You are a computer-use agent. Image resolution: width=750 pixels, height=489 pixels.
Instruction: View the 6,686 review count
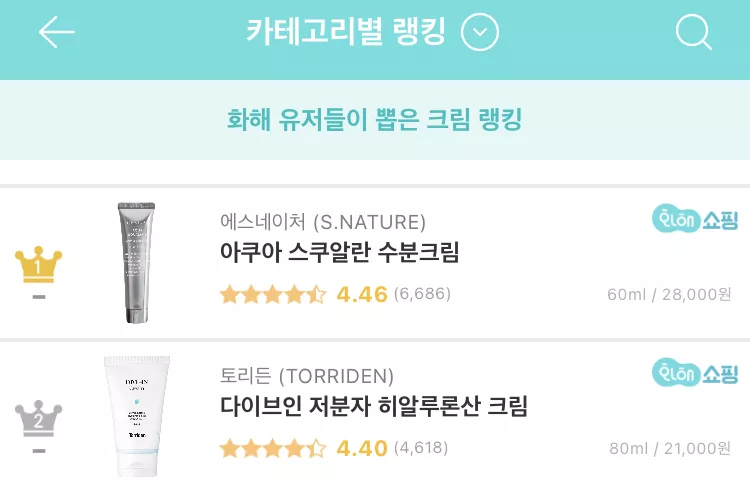(422, 294)
